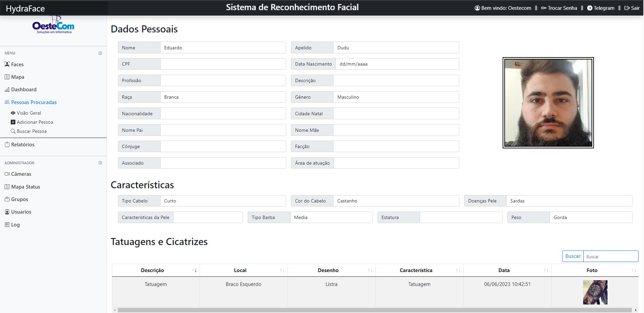Click the Dashboard bar-chart icon

(x=7, y=90)
